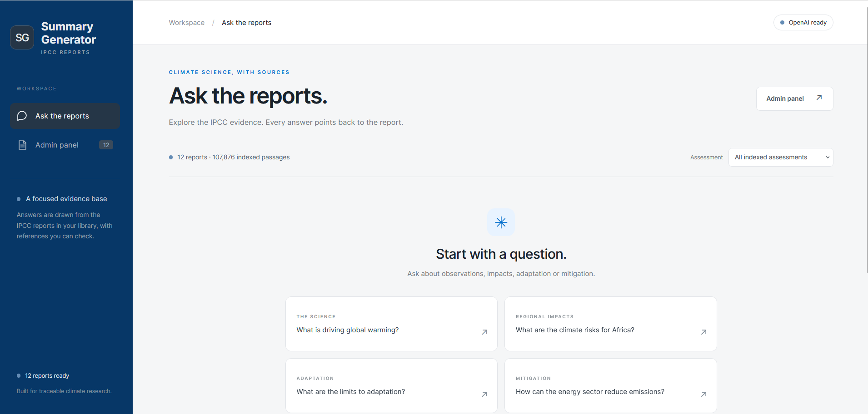
Task: Click arrow on Africa climate risks card
Action: coord(703,332)
